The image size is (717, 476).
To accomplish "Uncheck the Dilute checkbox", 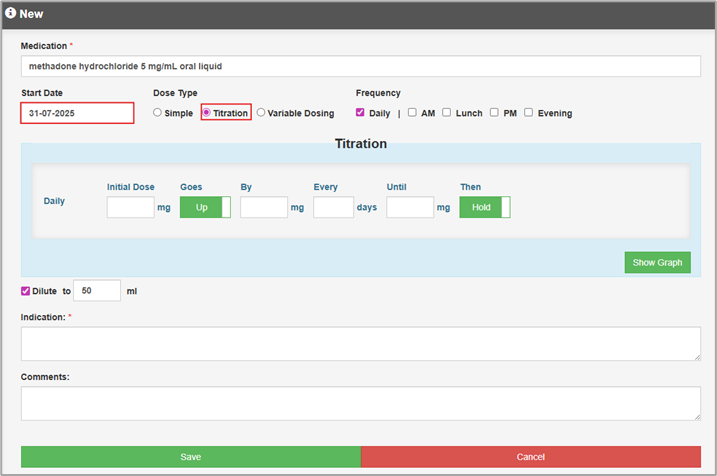I will point(26,291).
